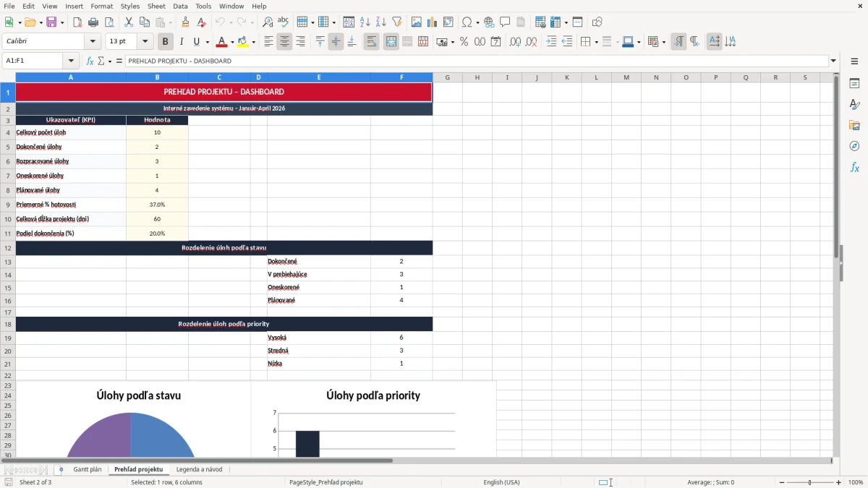Click the Insert Chart icon
This screenshot has height=488, width=868.
point(433,22)
